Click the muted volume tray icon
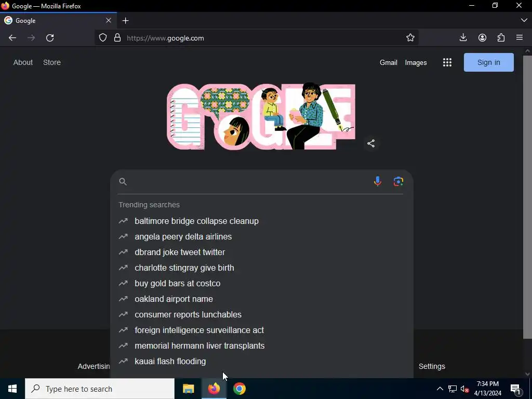This screenshot has height=399, width=532. (464, 389)
